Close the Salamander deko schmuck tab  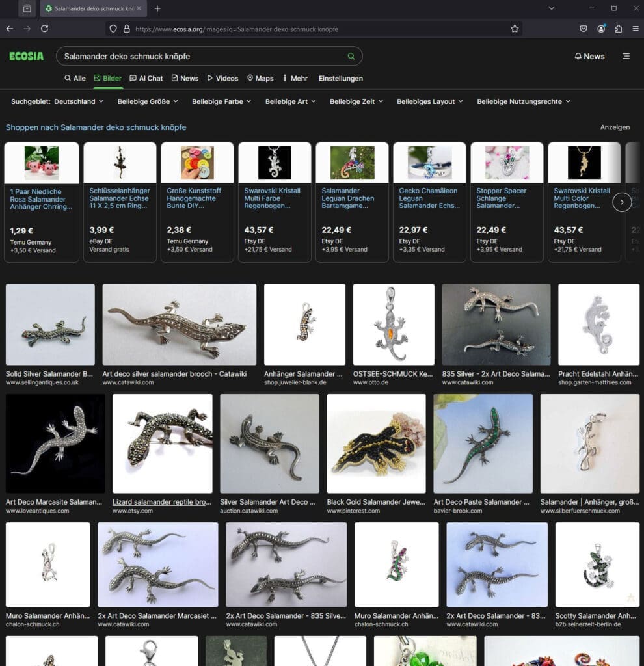coord(139,8)
